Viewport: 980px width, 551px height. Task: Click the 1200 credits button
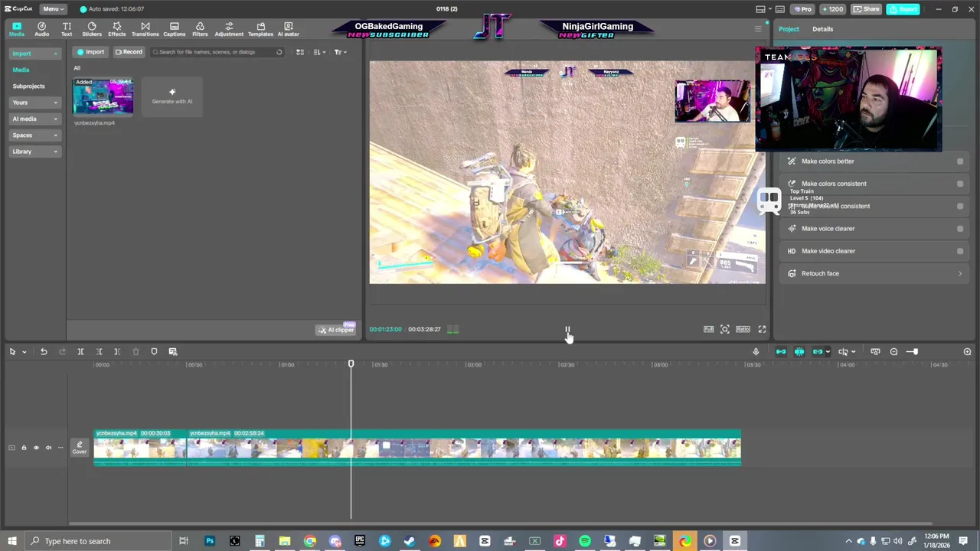tap(831, 9)
